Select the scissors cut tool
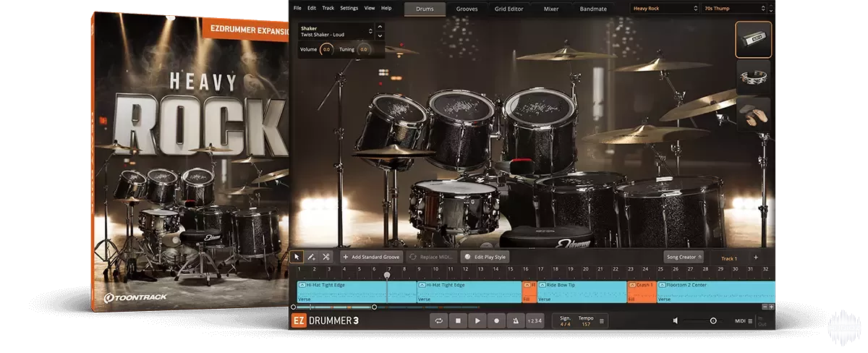The image size is (868, 353). click(325, 257)
